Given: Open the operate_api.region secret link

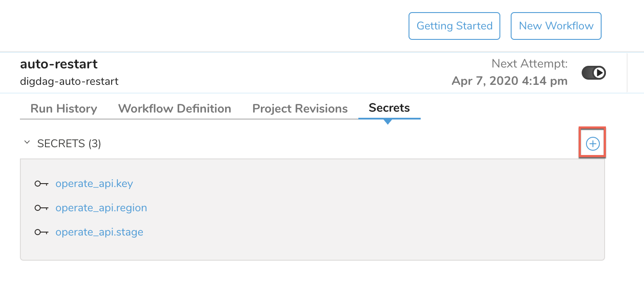Looking at the screenshot, I should tap(101, 208).
